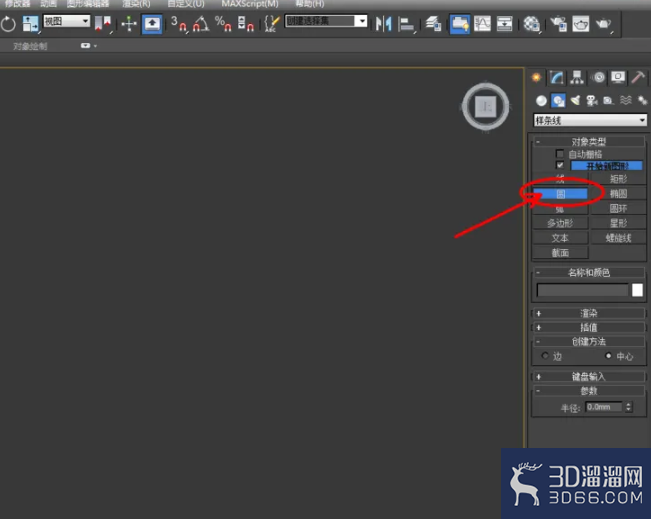This screenshot has width=651, height=519.
Task: Switch to Hierarchy panel tab
Action: pos(577,77)
